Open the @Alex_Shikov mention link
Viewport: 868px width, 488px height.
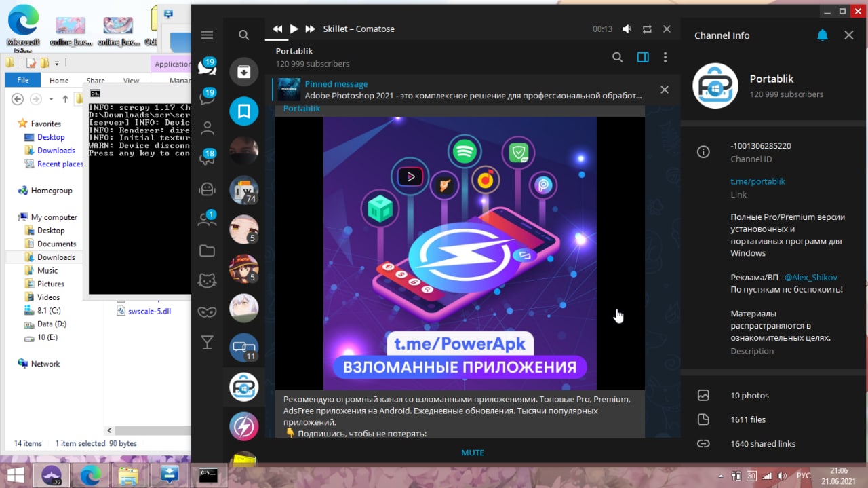811,277
